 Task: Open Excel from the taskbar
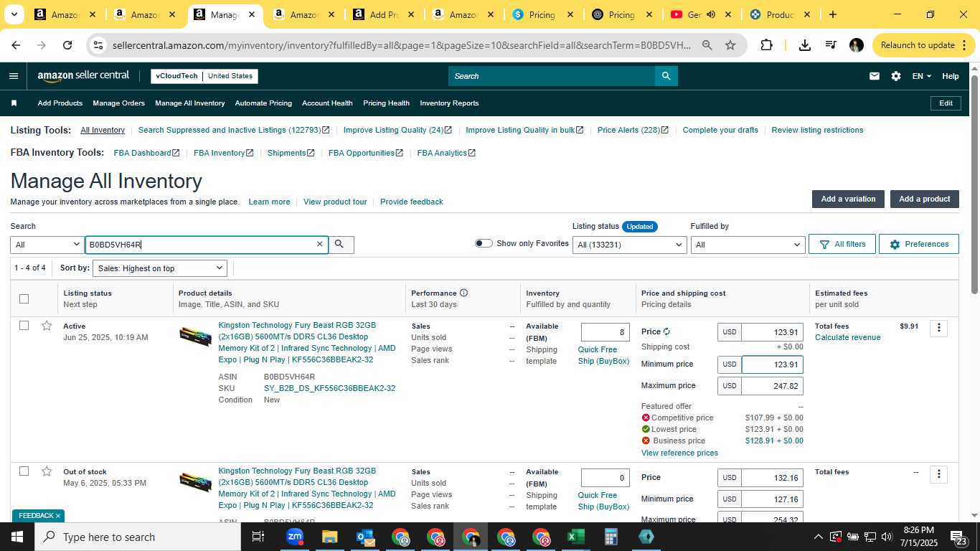pyautogui.click(x=575, y=537)
